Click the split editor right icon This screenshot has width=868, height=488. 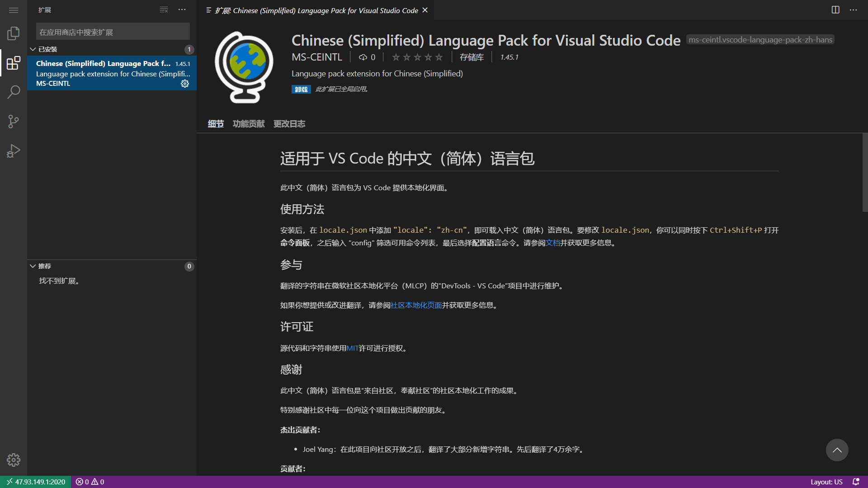coord(835,10)
